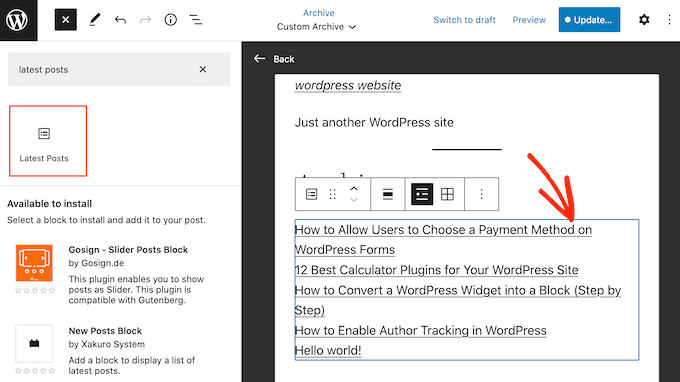
Task: Click the 'by Gosign.de' author text
Action: [96, 263]
